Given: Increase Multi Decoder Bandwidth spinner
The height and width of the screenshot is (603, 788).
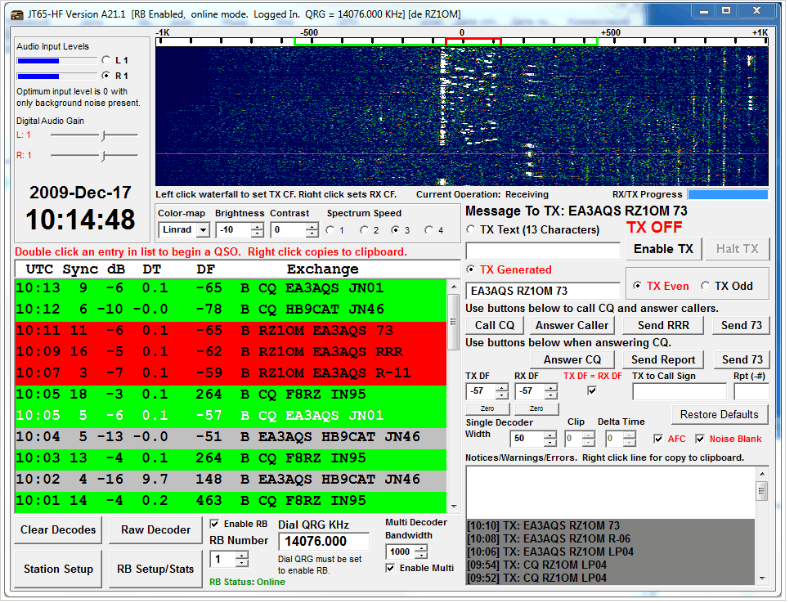Looking at the screenshot, I should (422, 548).
